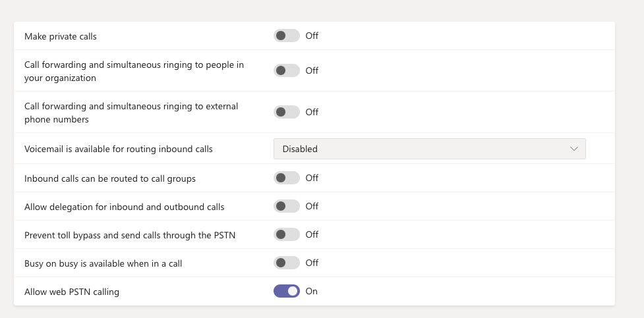Click the 'Allow delegation for inbound and outbound calls' text

(125, 207)
